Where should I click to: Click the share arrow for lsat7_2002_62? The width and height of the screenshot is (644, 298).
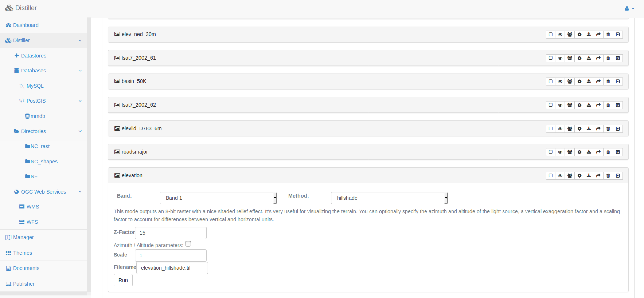click(x=598, y=105)
